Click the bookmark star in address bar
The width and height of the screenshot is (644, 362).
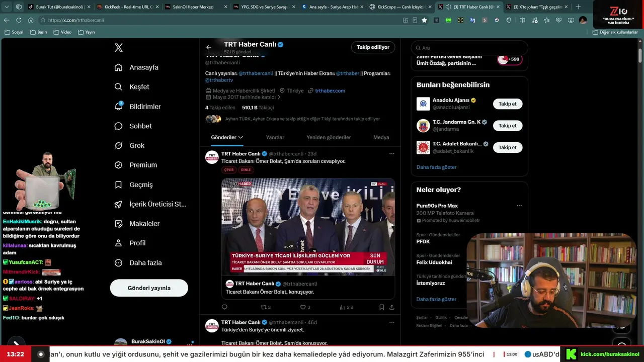424,20
